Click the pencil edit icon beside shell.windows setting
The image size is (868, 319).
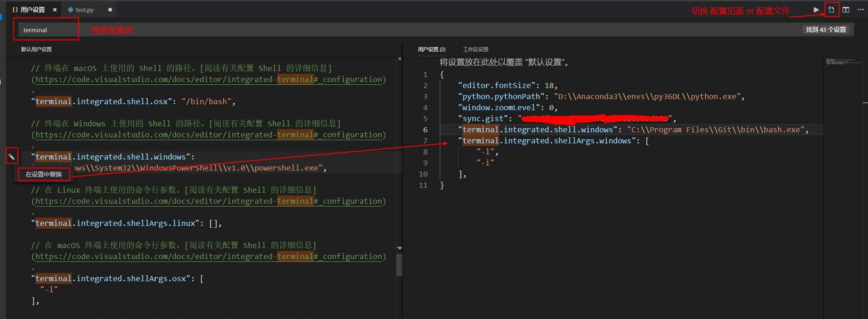(12, 157)
